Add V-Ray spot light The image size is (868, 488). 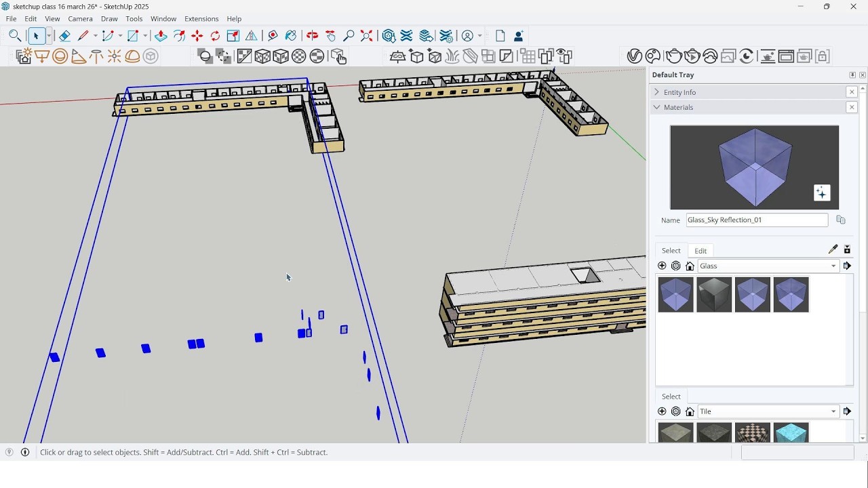click(x=79, y=56)
